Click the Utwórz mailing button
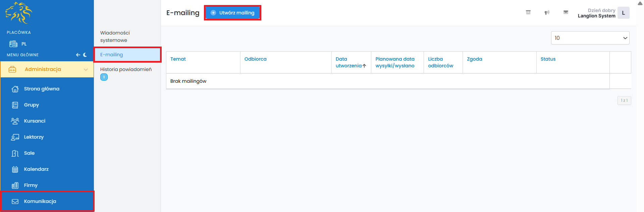Viewport: 644px width, 212px height. [x=232, y=13]
